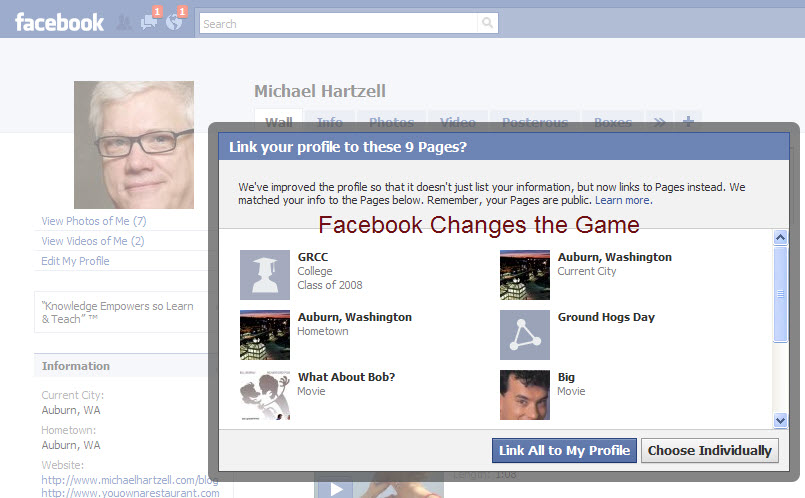The image size is (805, 498).
Task: Click the Ground Hogs Day page icon
Action: click(525, 335)
